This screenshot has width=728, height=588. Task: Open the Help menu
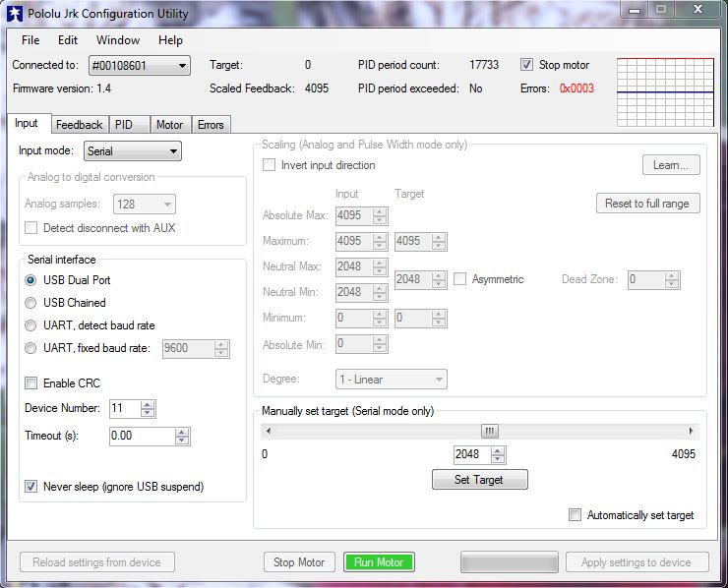tap(170, 40)
